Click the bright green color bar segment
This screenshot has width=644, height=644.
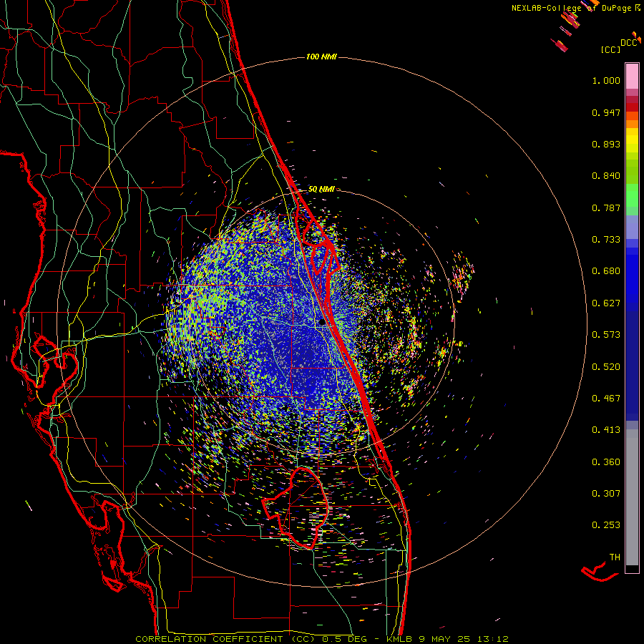pyautogui.click(x=632, y=195)
